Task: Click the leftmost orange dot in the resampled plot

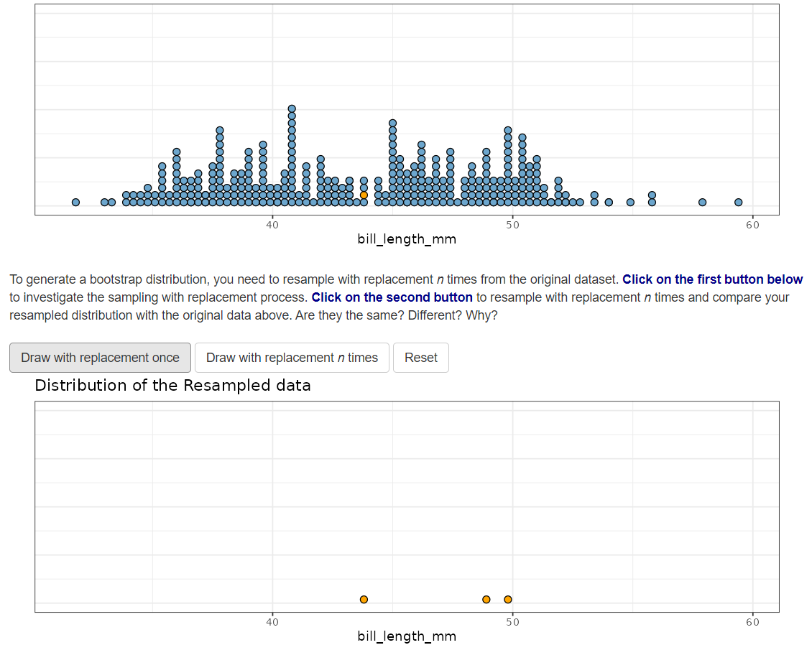Action: pos(364,599)
